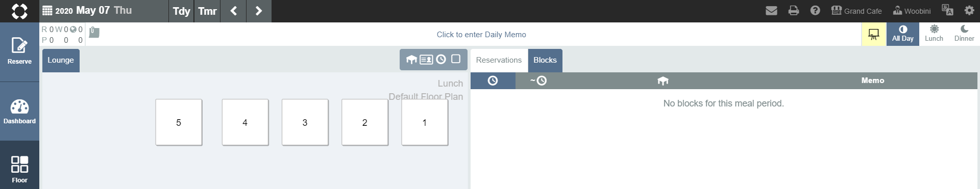The height and width of the screenshot is (189, 980).
Task: Click to enter Daily Memo
Action: (481, 35)
